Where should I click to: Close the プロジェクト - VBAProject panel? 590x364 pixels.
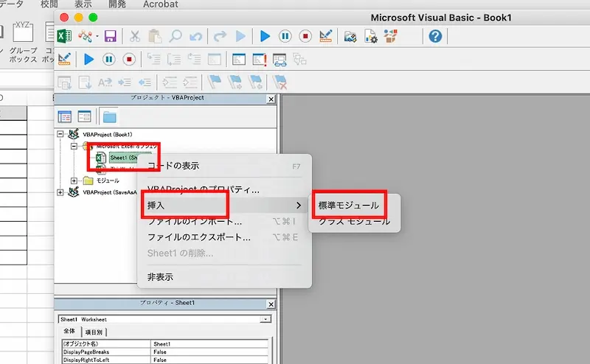pos(271,99)
